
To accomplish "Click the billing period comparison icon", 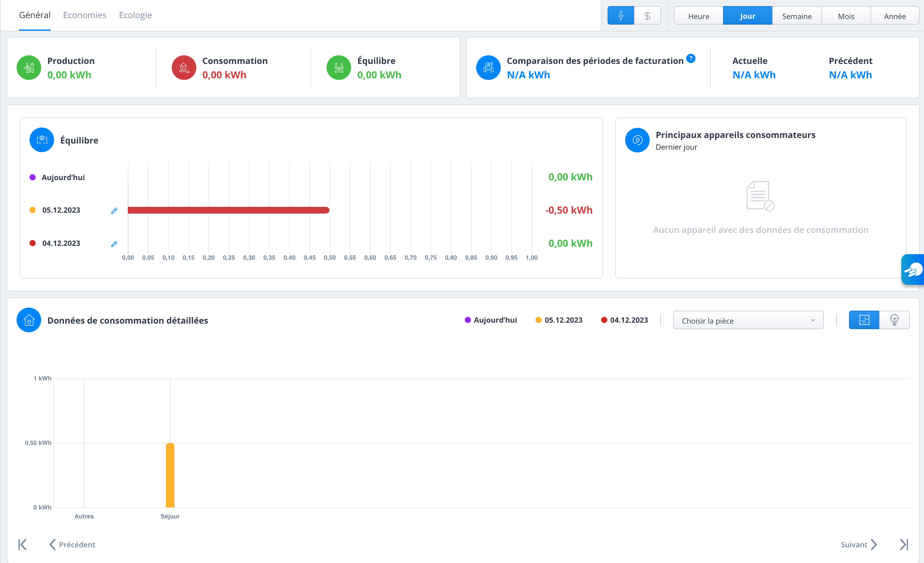I will click(488, 68).
